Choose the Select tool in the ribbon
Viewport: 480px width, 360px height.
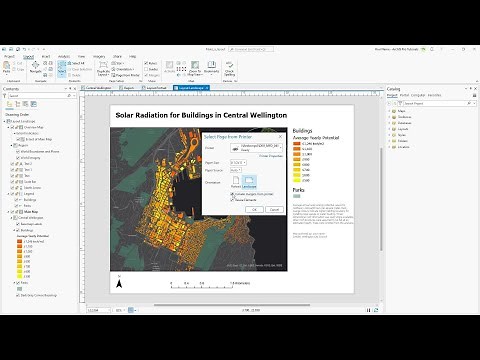click(x=62, y=68)
